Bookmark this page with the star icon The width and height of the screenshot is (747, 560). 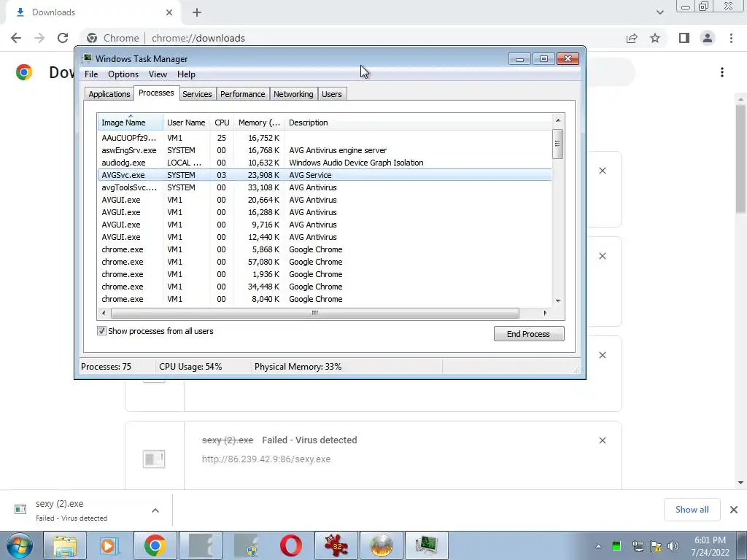(x=655, y=38)
